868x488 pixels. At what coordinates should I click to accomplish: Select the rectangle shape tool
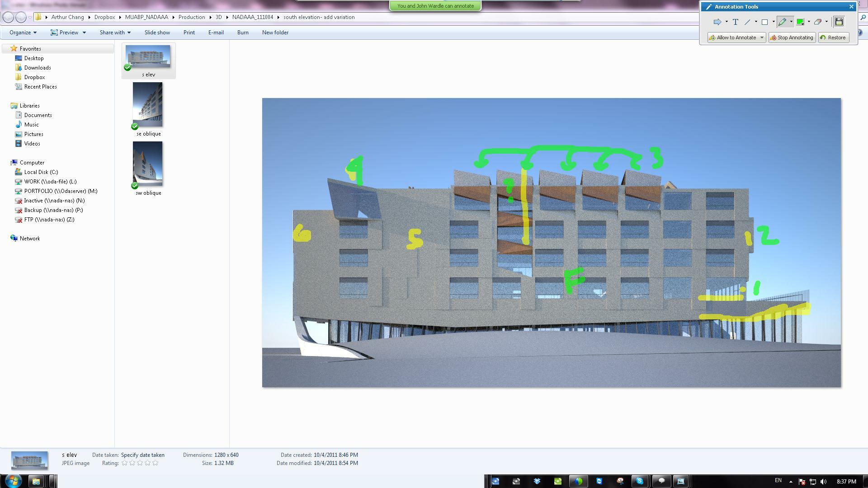coord(764,22)
